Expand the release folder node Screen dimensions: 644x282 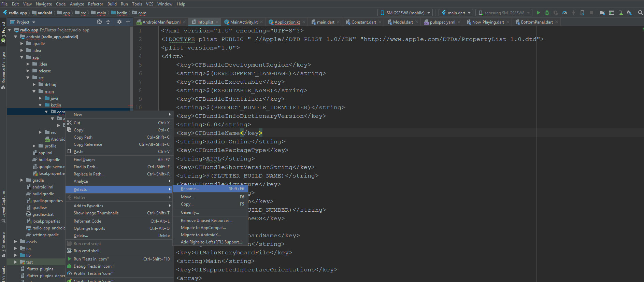click(28, 71)
